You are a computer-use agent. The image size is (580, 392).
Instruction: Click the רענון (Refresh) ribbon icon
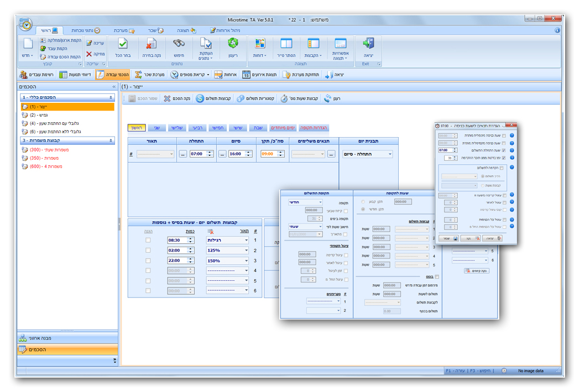click(x=233, y=47)
